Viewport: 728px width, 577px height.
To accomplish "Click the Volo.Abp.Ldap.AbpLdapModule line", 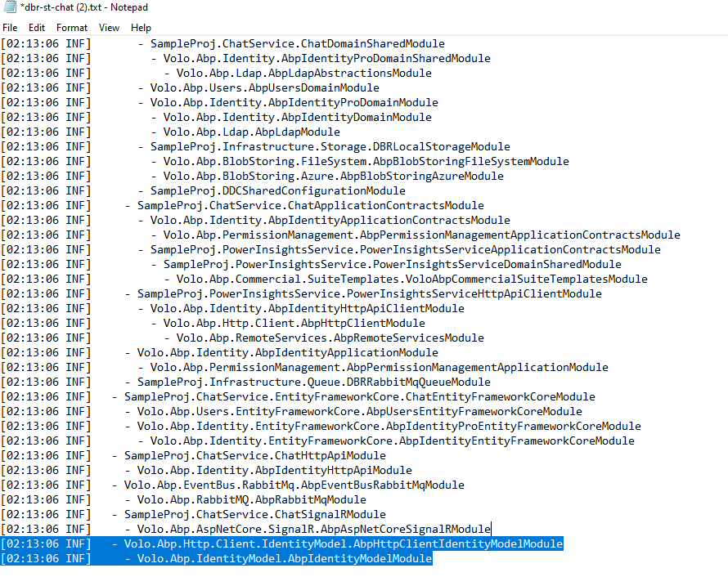I will (170, 132).
